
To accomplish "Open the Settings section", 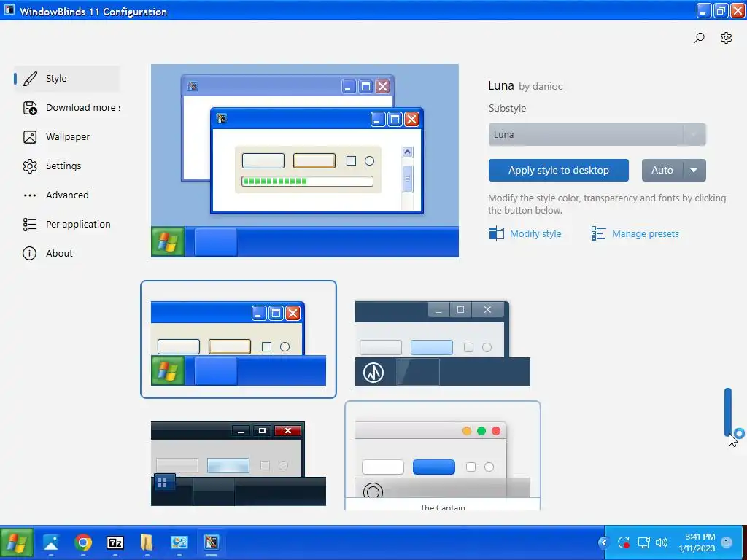I will click(x=66, y=166).
